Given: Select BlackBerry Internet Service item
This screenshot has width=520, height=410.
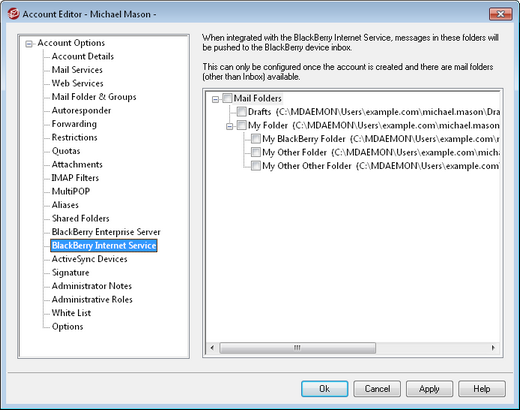Looking at the screenshot, I should (x=104, y=245).
